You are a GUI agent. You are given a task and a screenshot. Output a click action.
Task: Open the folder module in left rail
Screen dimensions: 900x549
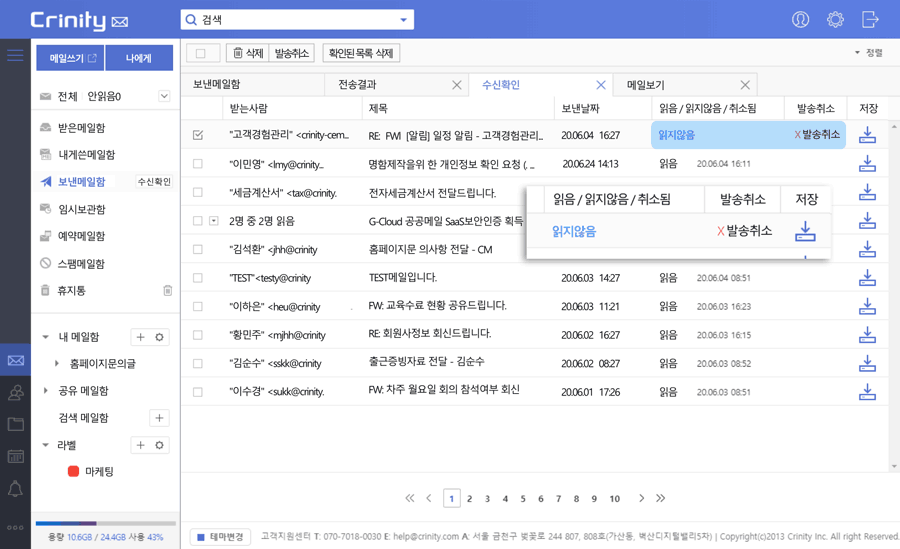[x=15, y=424]
